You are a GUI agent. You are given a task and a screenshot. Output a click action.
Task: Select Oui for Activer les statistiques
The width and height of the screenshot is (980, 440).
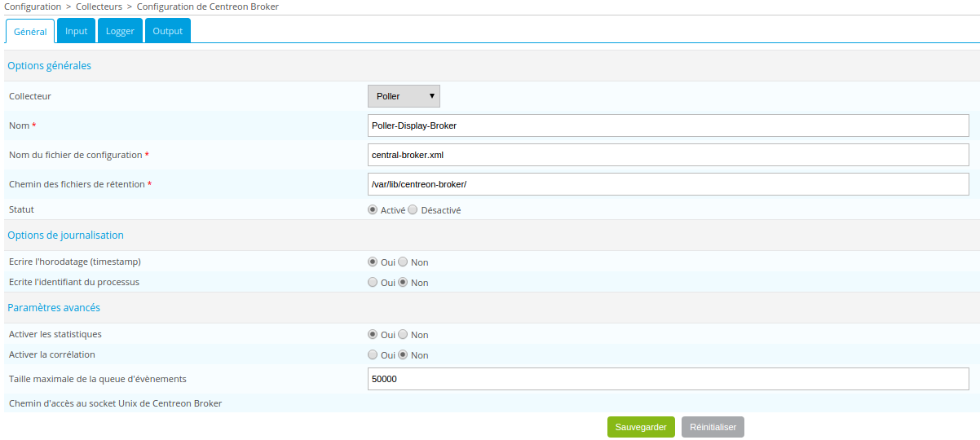(x=373, y=334)
